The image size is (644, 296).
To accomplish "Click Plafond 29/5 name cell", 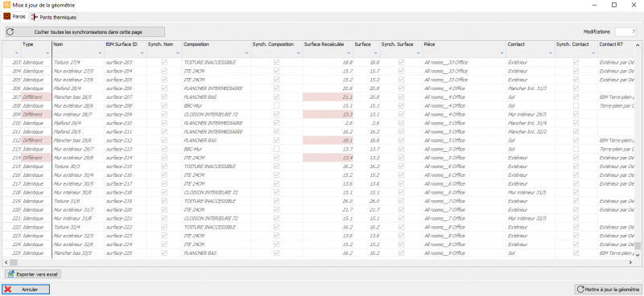I will [x=78, y=131].
